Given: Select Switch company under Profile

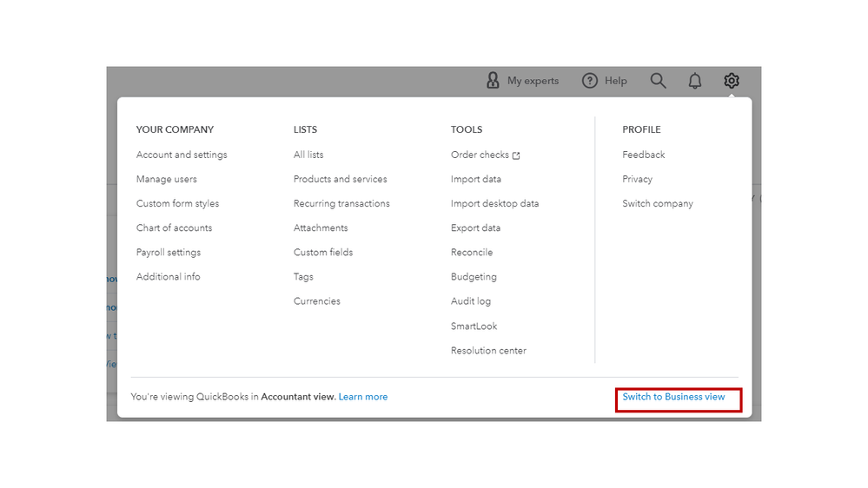Looking at the screenshot, I should coord(658,203).
